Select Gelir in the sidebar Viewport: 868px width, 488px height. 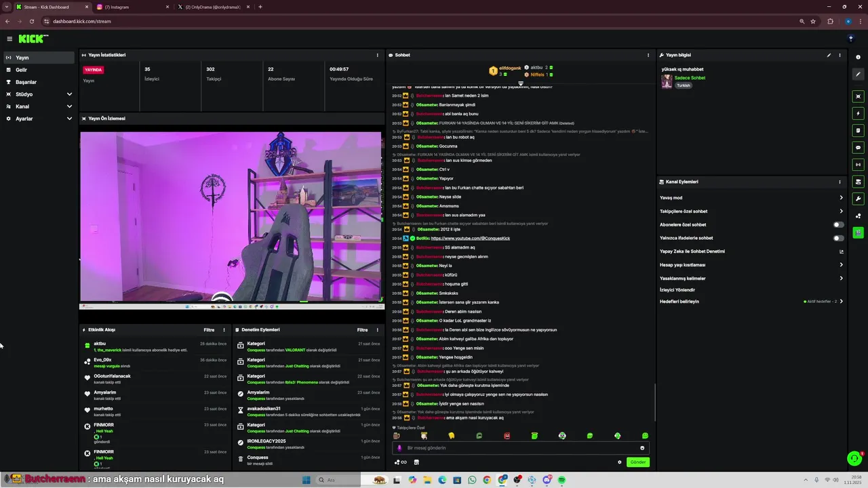coord(39,70)
